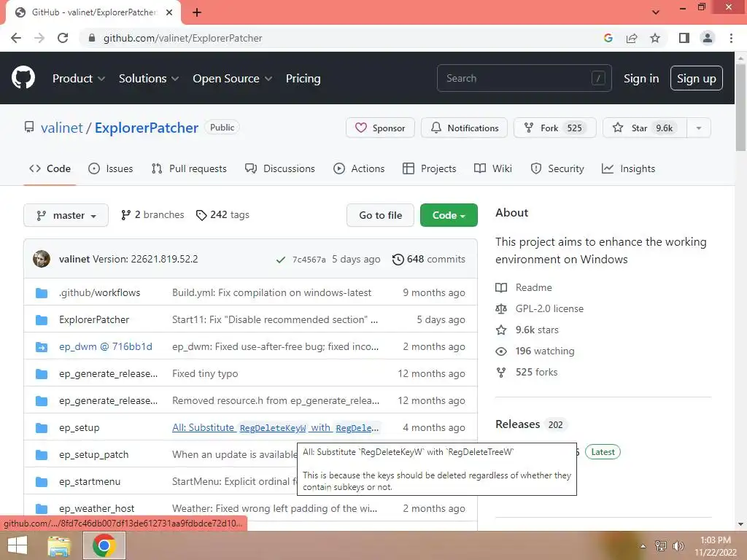Click the Sponsor button
This screenshot has width=747, height=560.
(x=380, y=128)
